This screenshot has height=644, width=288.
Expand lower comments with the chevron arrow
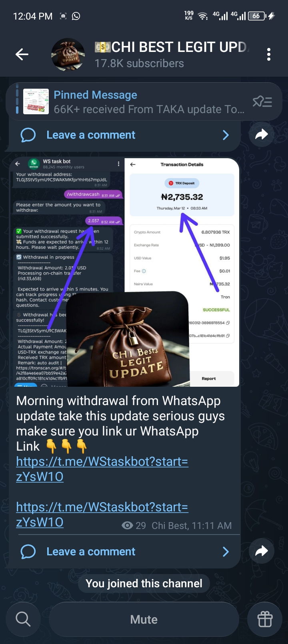226,552
